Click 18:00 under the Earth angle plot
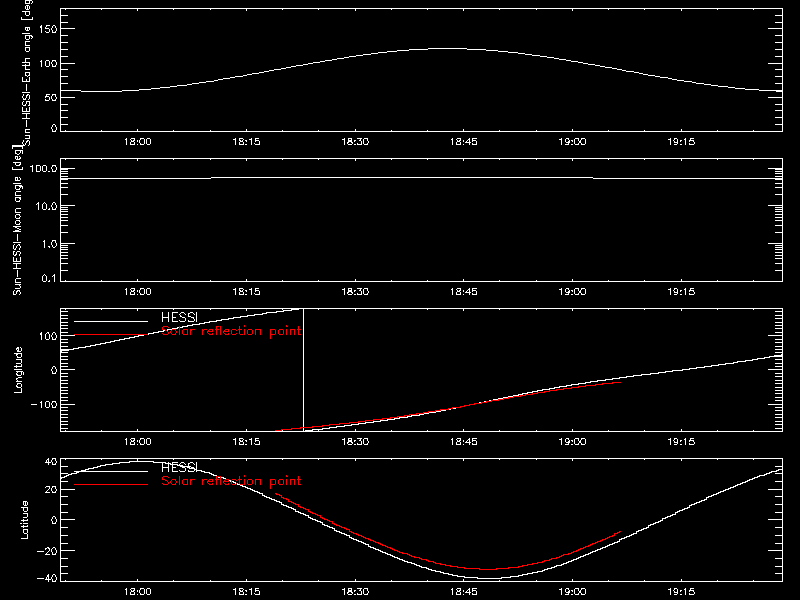Viewport: 800px width, 600px height. 138,142
